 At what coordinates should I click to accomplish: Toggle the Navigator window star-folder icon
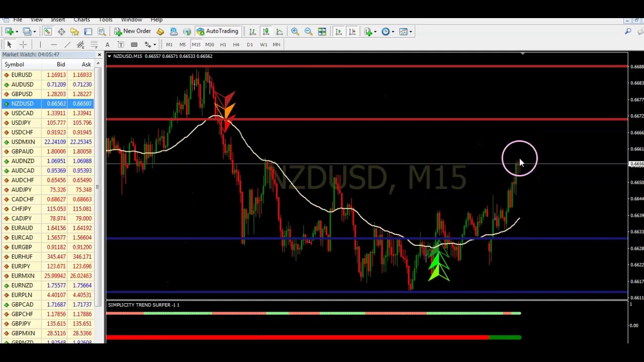pos(74,32)
